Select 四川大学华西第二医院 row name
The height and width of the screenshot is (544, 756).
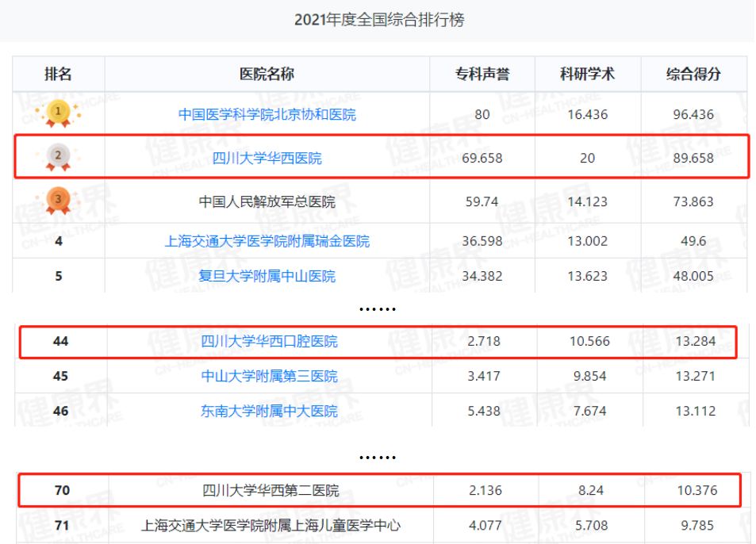271,490
